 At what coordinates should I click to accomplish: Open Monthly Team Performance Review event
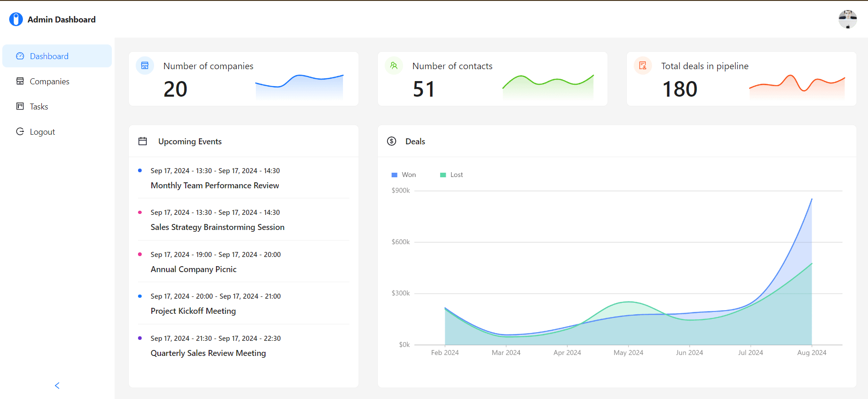[x=215, y=186]
